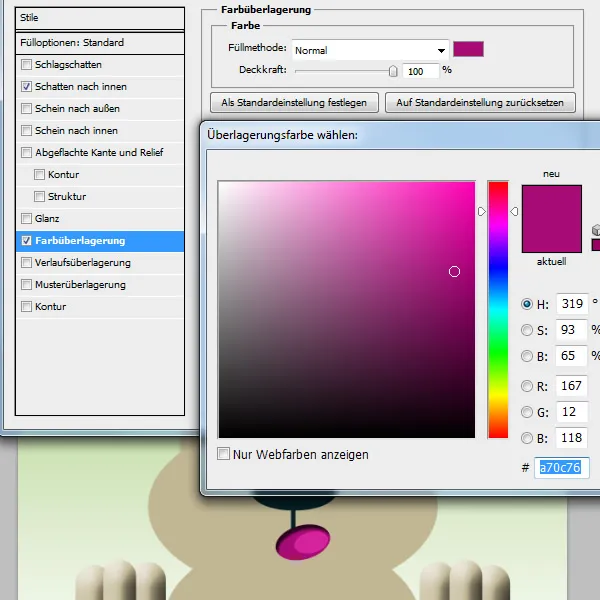Click the color field picker circle

click(454, 272)
